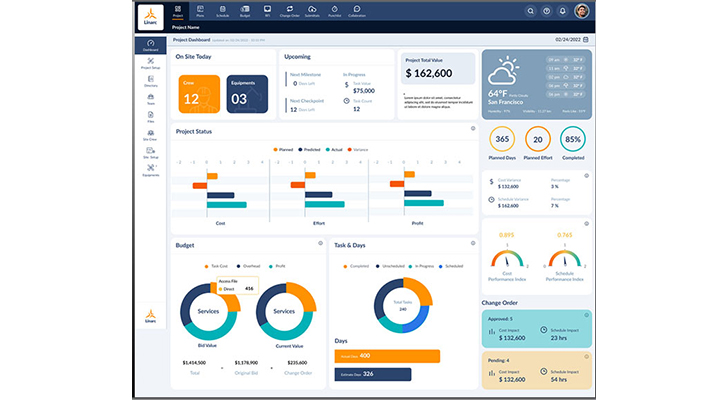
Task: Open Equipments in the sidebar
Action: [150, 171]
